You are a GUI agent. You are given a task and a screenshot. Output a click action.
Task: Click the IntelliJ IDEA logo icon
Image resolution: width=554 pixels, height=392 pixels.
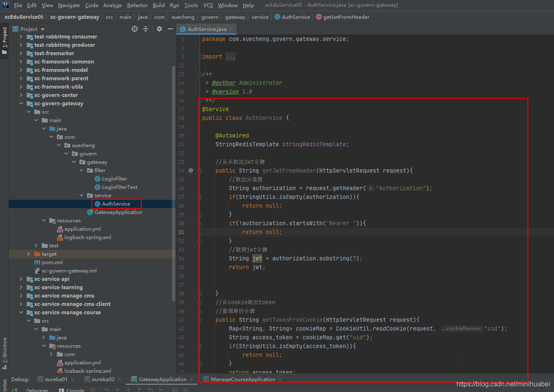click(x=5, y=5)
